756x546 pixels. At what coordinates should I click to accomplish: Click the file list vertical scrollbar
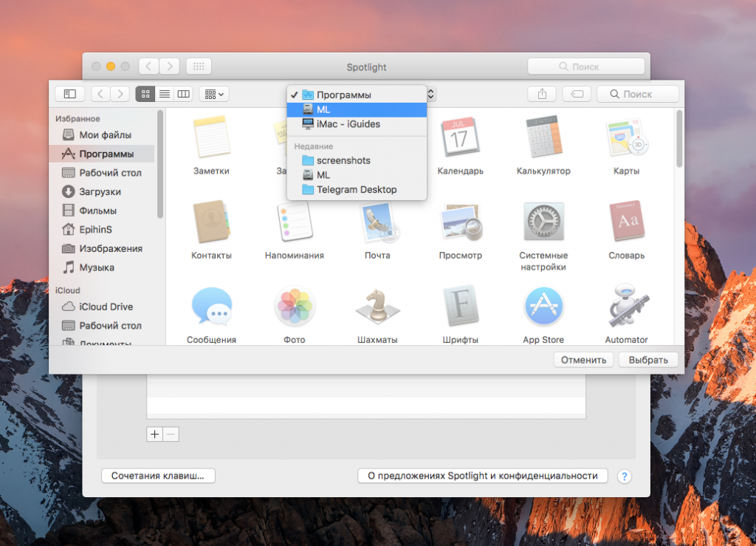click(679, 139)
